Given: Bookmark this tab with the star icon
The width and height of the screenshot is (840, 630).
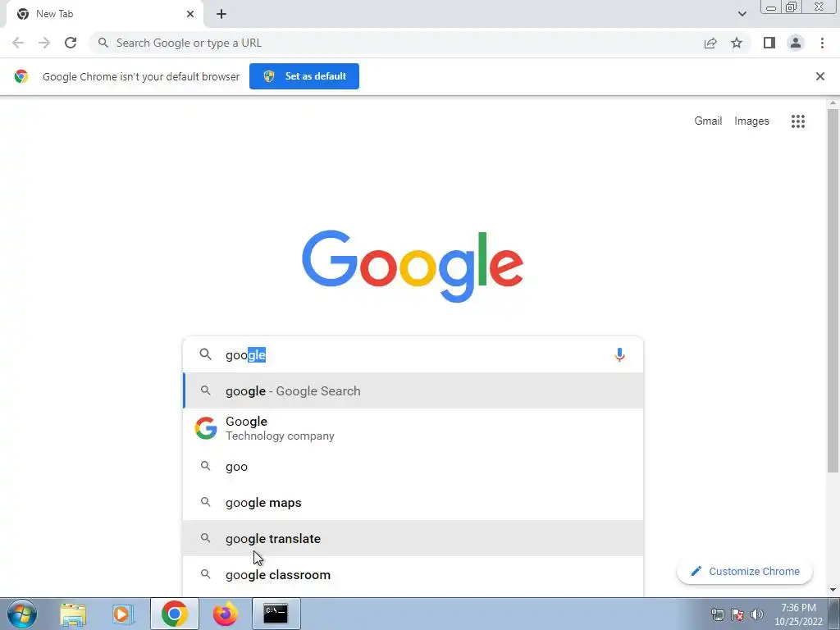Looking at the screenshot, I should (737, 43).
